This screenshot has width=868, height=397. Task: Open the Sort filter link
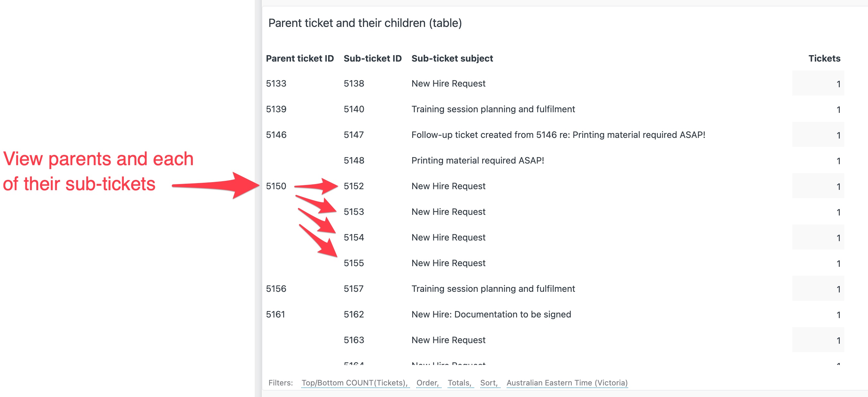[x=489, y=383]
